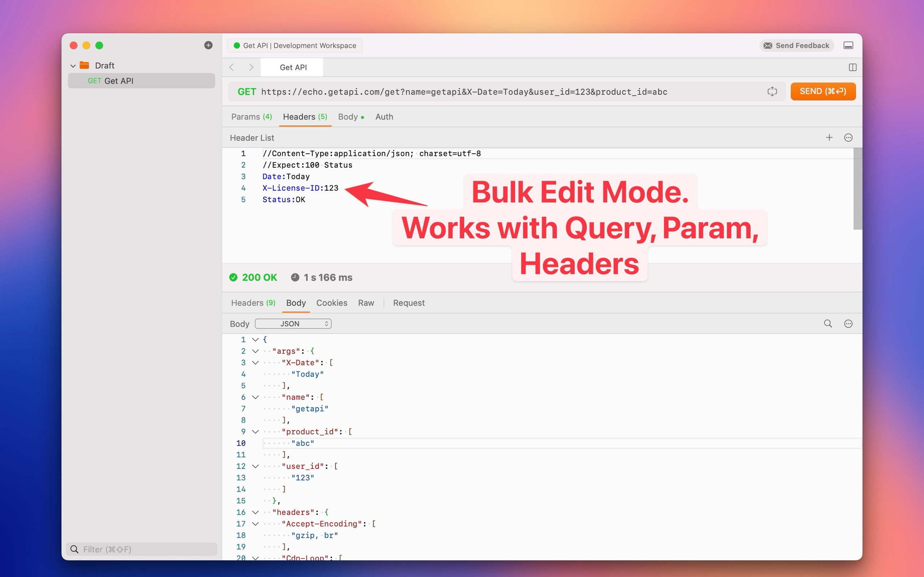This screenshot has width=924, height=577.
Task: Navigate forward with right chevron arrow
Action: click(251, 67)
